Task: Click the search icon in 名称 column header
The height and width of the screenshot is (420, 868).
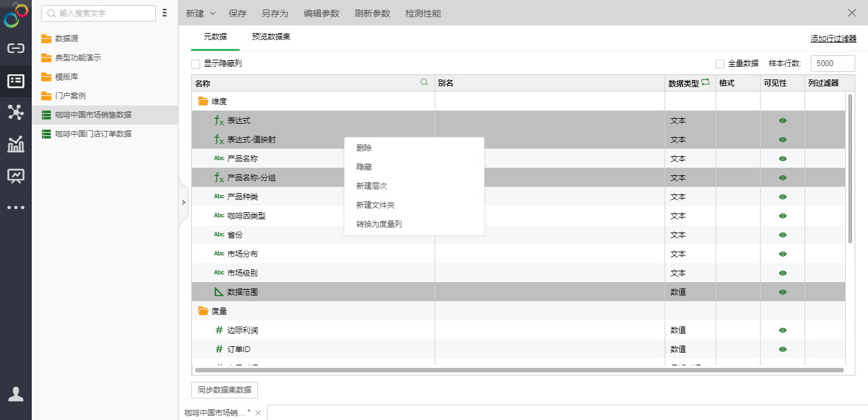Action: (x=424, y=83)
